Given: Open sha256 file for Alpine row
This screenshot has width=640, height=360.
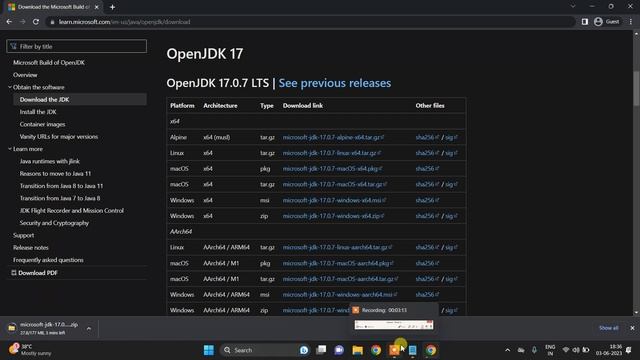Looking at the screenshot, I should [x=427, y=138].
